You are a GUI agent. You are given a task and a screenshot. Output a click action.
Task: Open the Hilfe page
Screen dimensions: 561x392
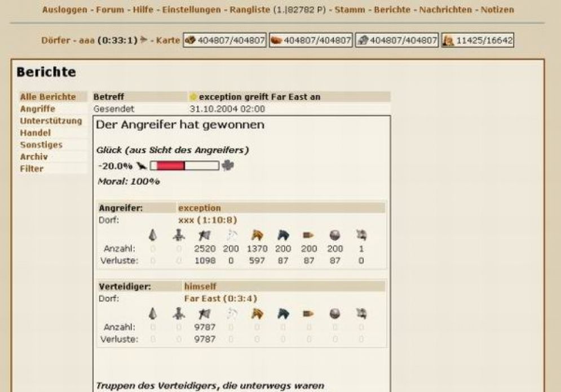tap(143, 10)
